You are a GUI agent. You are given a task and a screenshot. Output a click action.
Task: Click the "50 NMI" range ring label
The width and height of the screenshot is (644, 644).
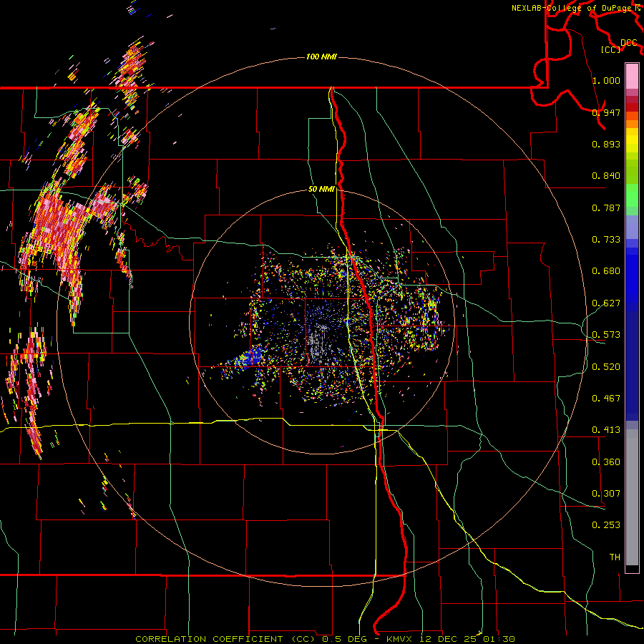tap(321, 189)
